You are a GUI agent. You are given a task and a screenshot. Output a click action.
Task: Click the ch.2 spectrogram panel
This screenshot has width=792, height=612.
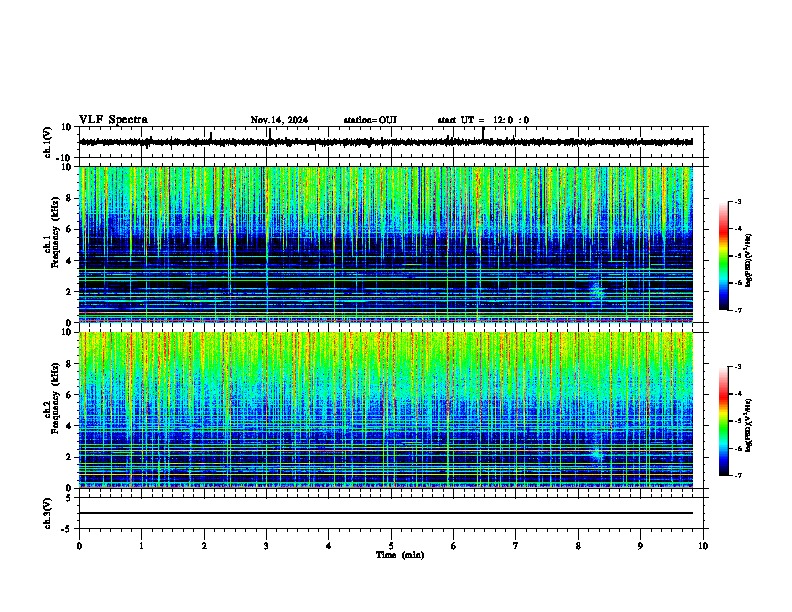pyautogui.click(x=386, y=410)
